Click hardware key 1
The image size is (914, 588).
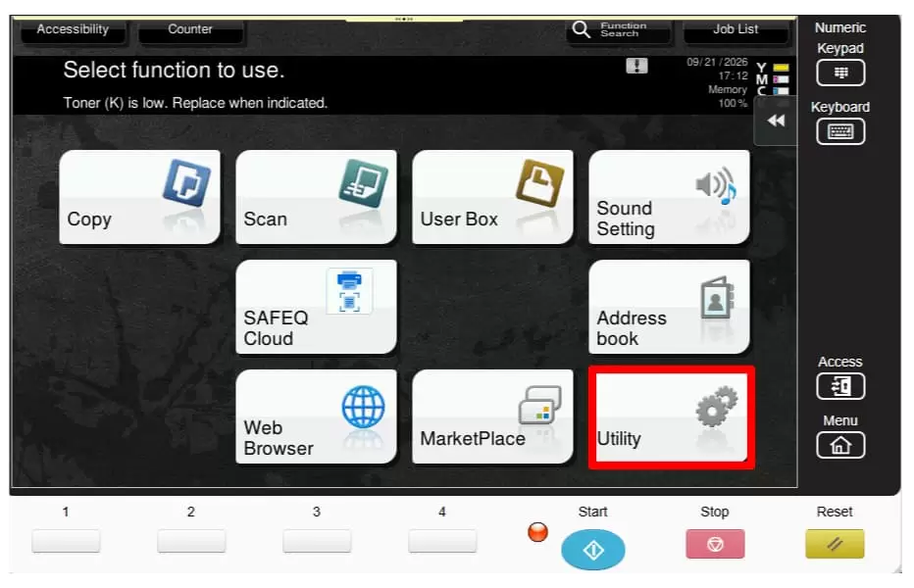(x=66, y=541)
